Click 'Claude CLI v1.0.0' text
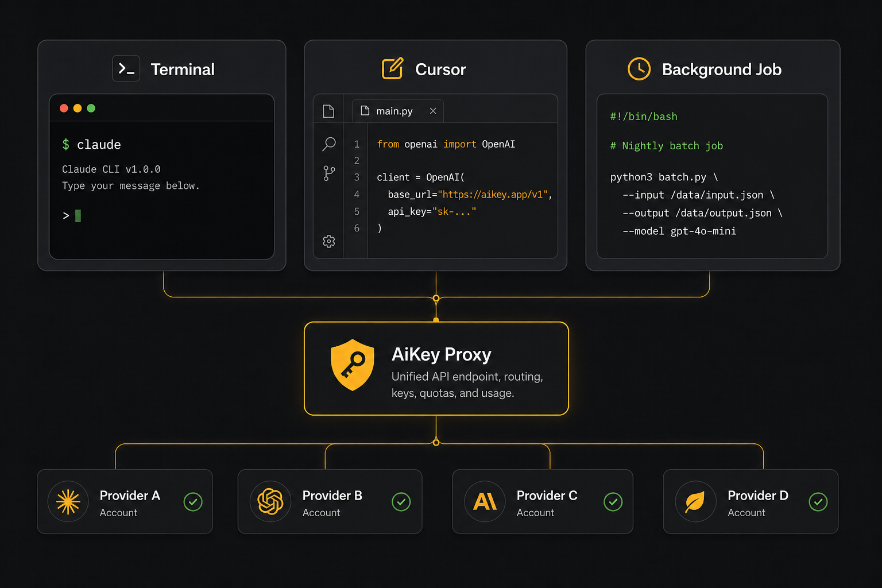Image resolution: width=882 pixels, height=588 pixels. point(111,169)
